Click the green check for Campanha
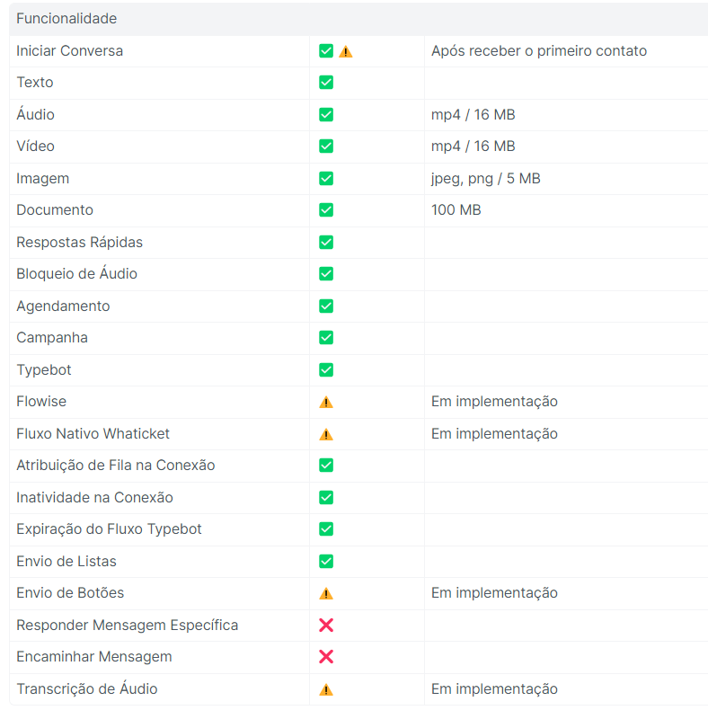 326,338
